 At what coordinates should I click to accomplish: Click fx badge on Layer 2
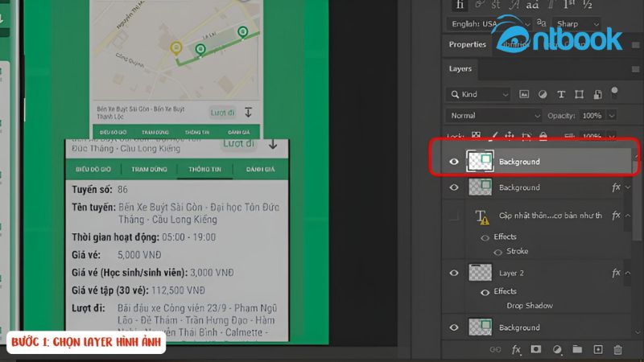pos(616,273)
